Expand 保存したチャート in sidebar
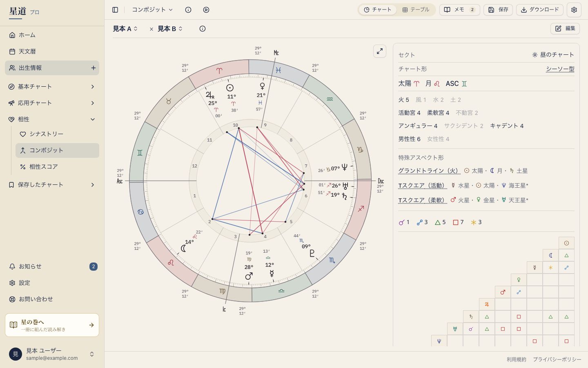The width and height of the screenshot is (588, 368). click(x=52, y=185)
